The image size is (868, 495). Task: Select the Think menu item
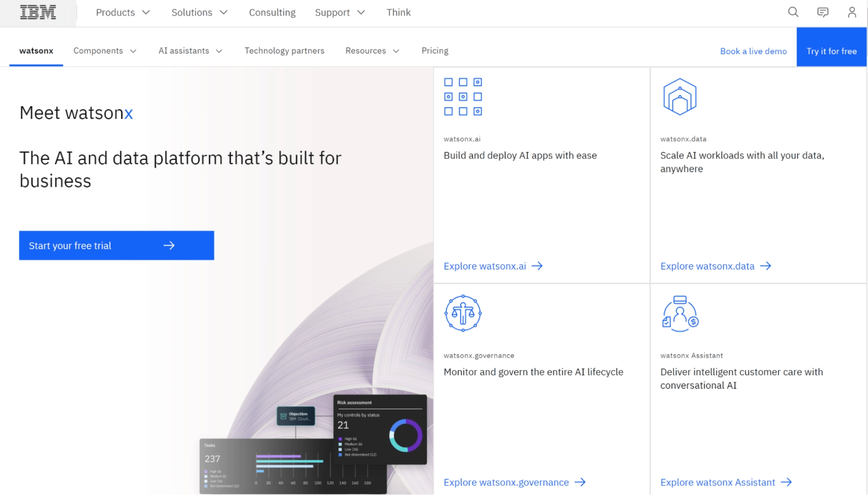click(398, 12)
